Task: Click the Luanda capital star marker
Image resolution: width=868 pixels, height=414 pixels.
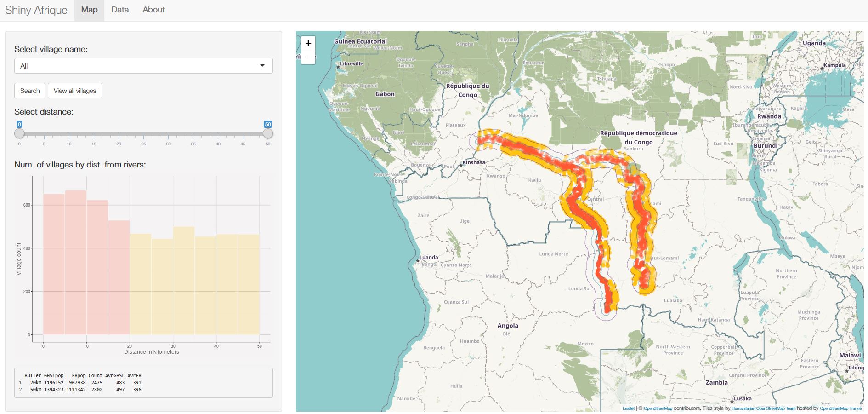Action: click(x=418, y=261)
